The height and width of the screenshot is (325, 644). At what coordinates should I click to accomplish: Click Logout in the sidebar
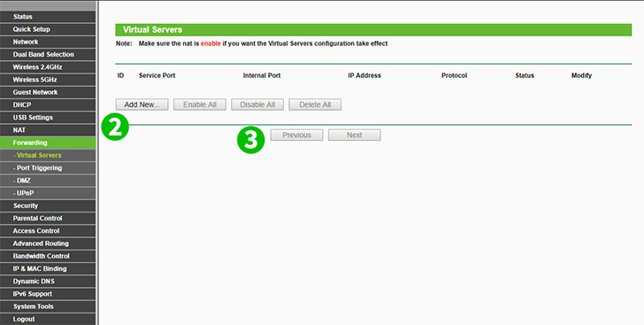(48, 319)
